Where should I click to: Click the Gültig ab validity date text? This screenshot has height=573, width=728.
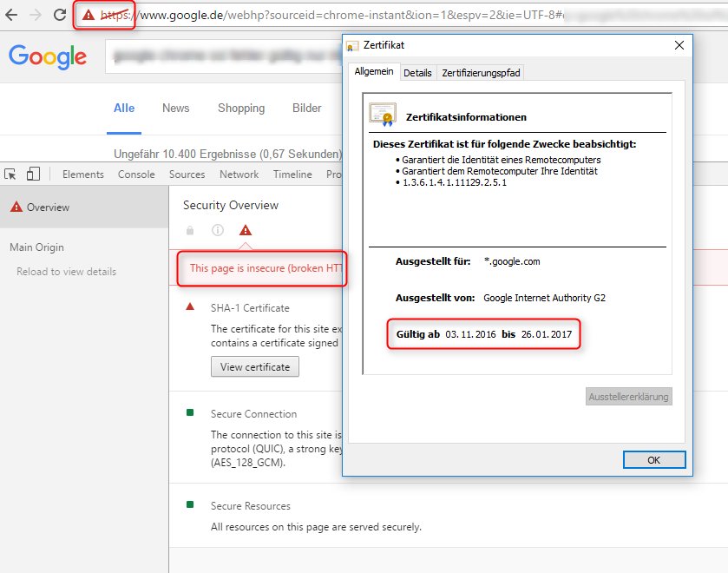coord(484,334)
